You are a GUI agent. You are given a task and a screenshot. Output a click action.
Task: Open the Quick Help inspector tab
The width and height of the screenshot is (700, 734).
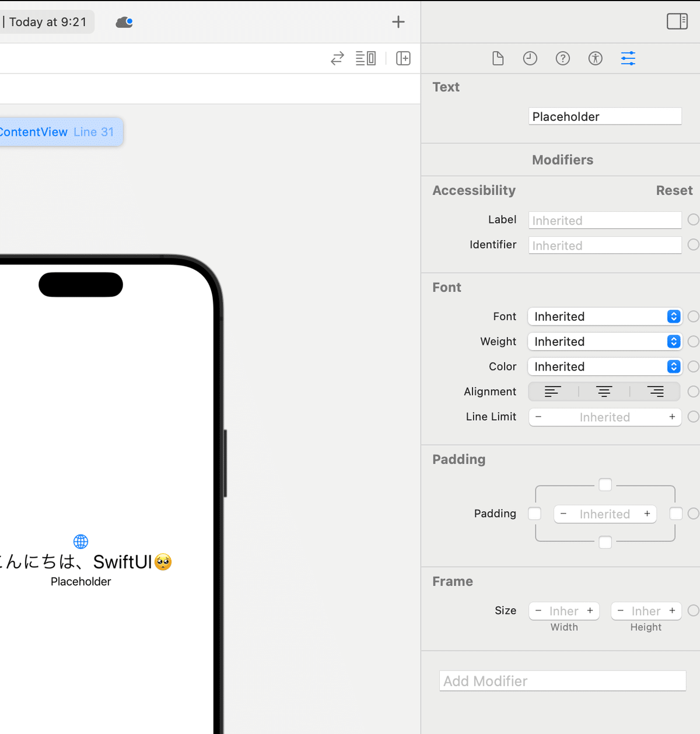(x=563, y=58)
